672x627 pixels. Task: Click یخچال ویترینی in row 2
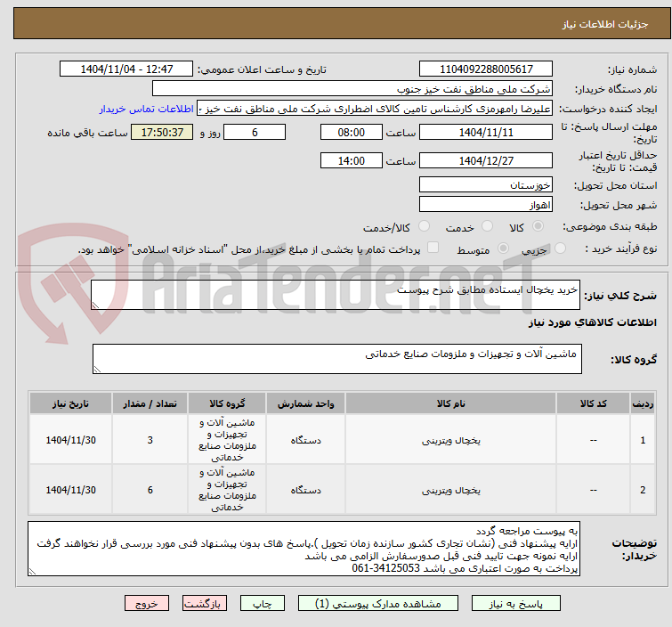pyautogui.click(x=451, y=490)
